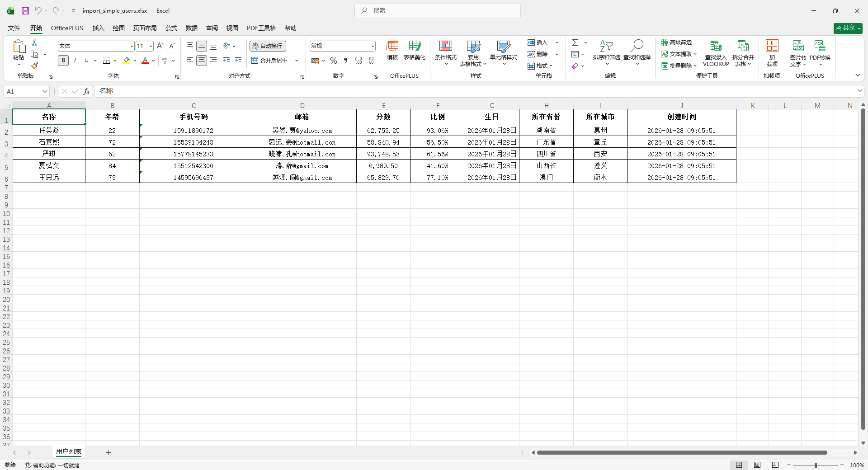Click the insert function fx icon
This screenshot has height=470, width=868.
[86, 91]
